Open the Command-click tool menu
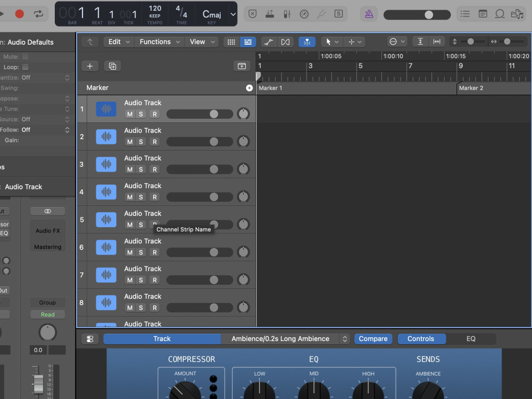532x399 pixels. point(354,41)
